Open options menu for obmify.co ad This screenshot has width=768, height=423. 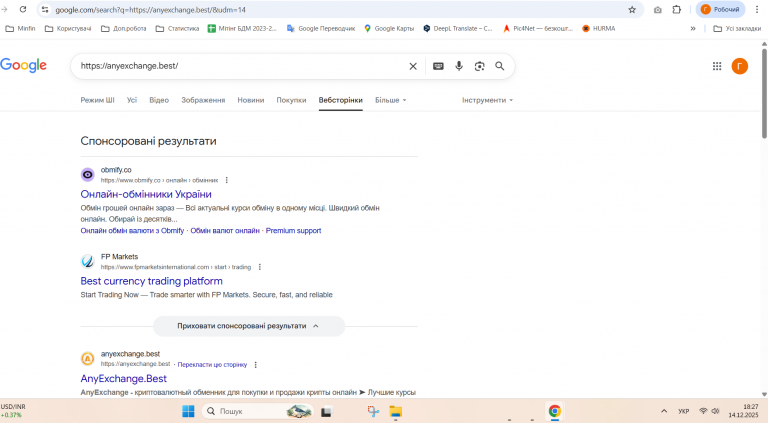pos(227,180)
